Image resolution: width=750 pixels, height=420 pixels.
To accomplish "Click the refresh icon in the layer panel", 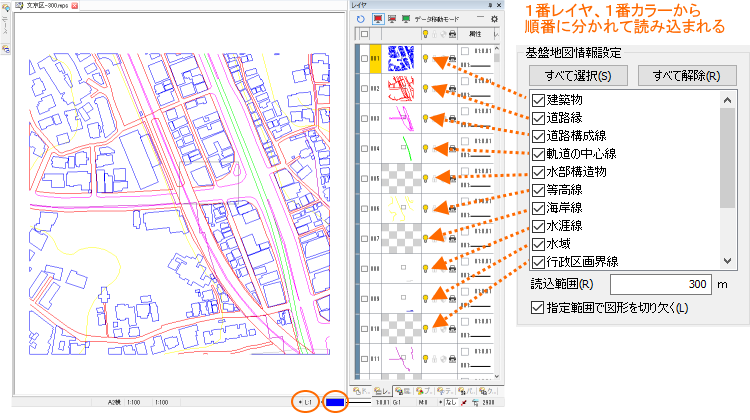I will 360,19.
